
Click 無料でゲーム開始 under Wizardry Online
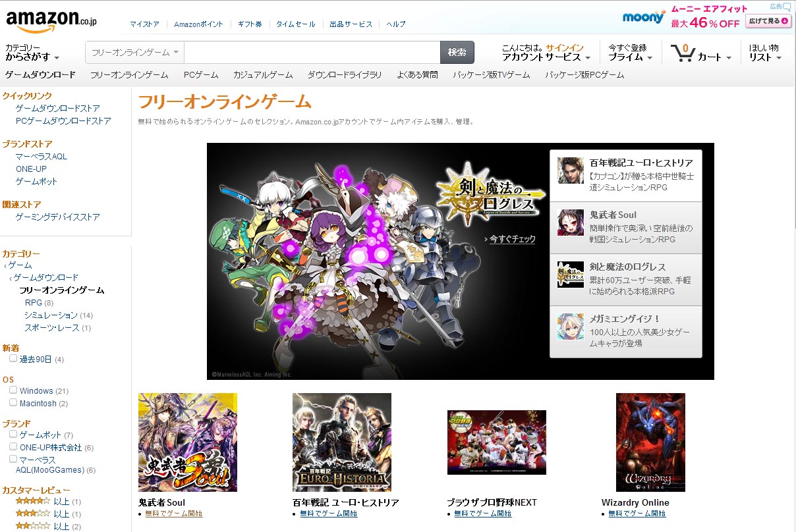point(637,514)
